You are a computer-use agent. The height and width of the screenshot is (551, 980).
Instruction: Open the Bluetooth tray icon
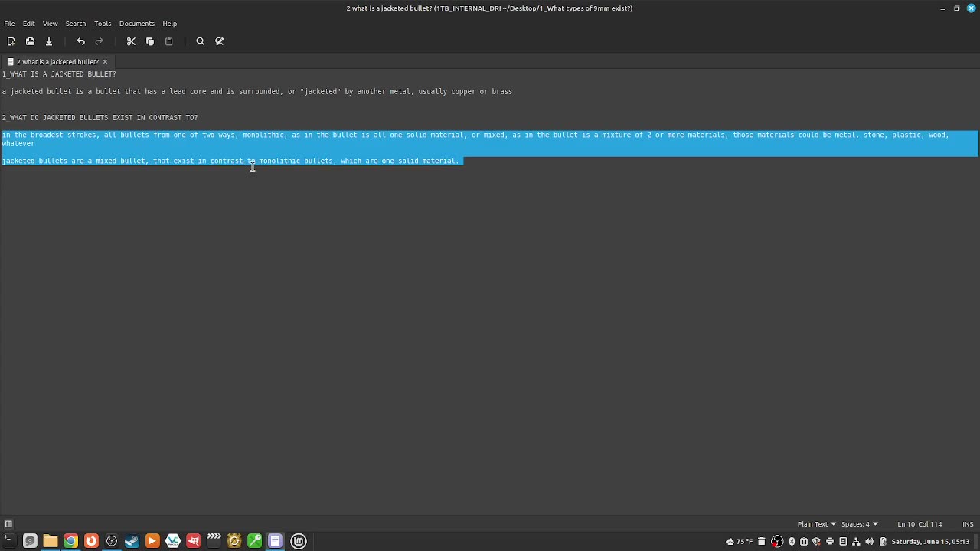(x=792, y=542)
